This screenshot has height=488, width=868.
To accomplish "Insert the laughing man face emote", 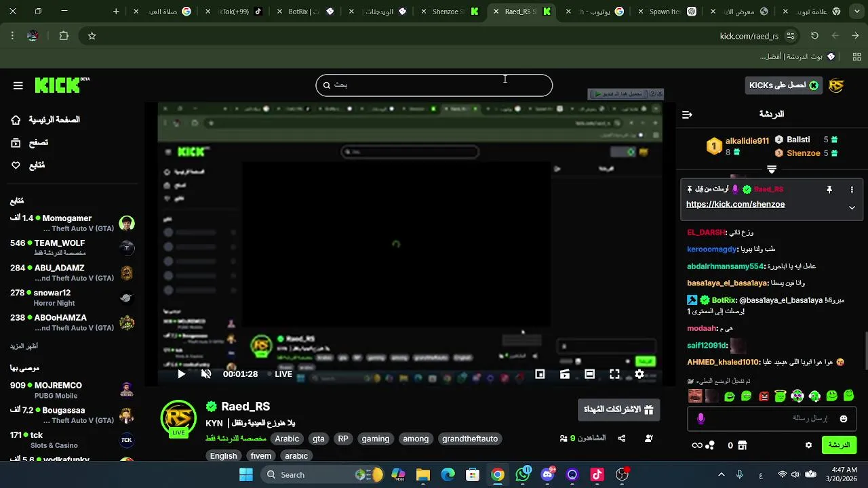I will 695,396.
